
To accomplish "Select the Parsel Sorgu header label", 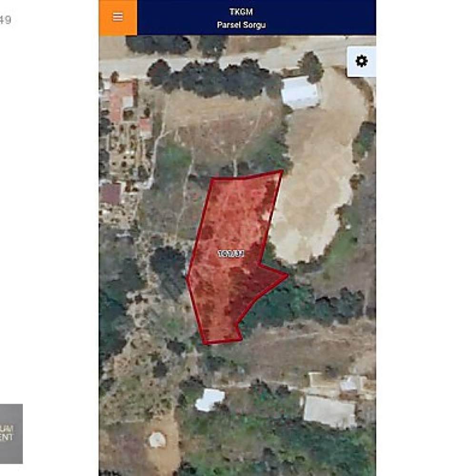I will [x=241, y=25].
